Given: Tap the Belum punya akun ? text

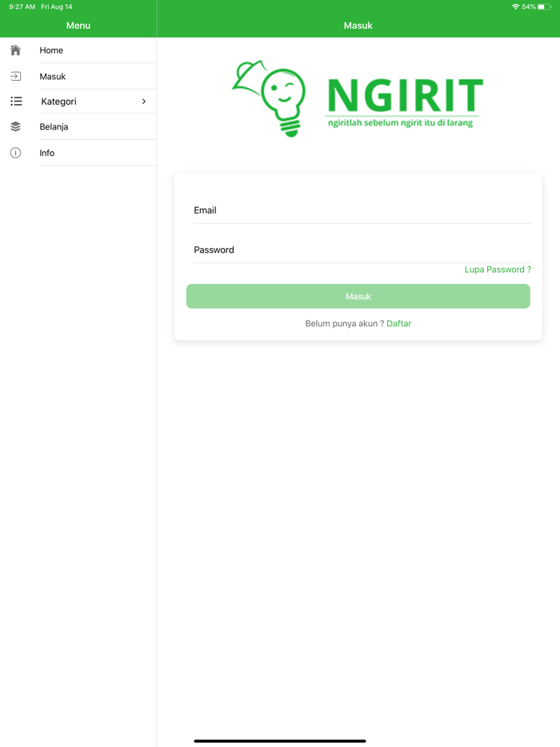Looking at the screenshot, I should tap(345, 323).
